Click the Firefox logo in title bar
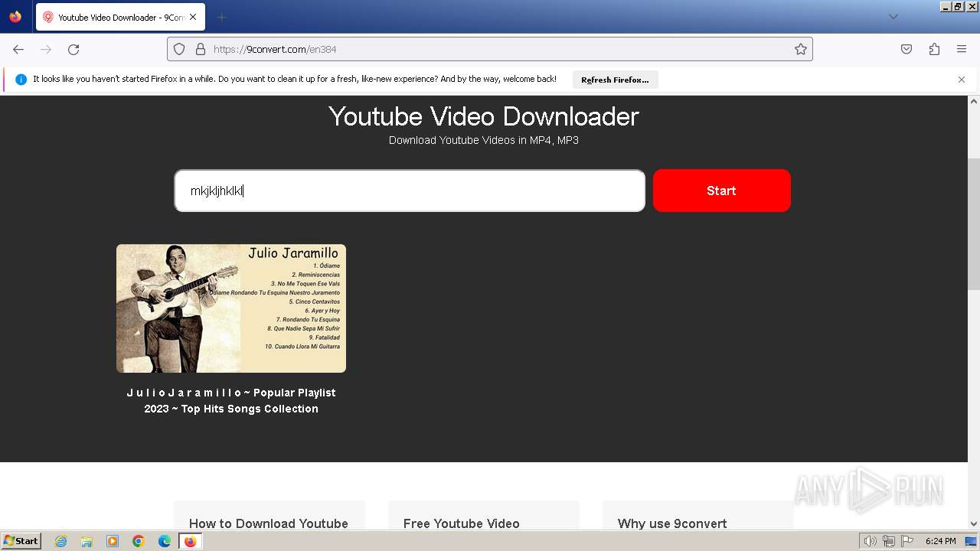 15,17
